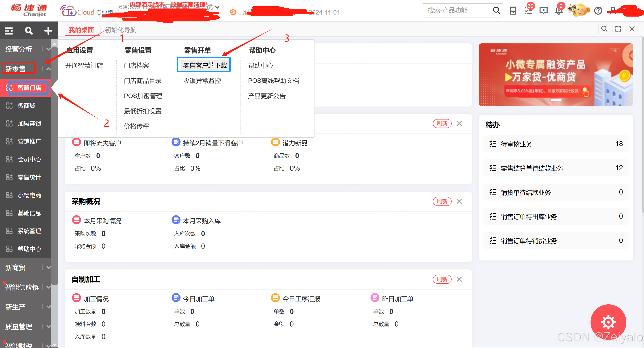Viewport: 644px width, 348px height.
Task: Switch to the 初始化导航 tab
Action: click(x=121, y=30)
